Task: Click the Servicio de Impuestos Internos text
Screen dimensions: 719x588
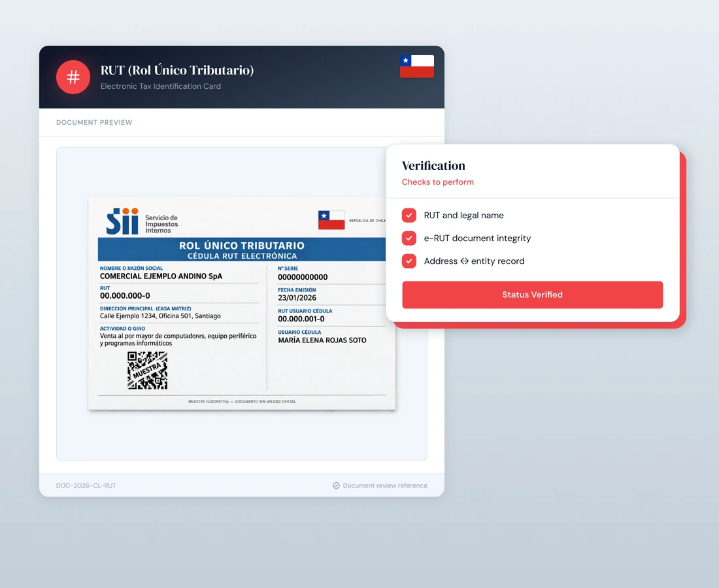Action: coord(161,224)
